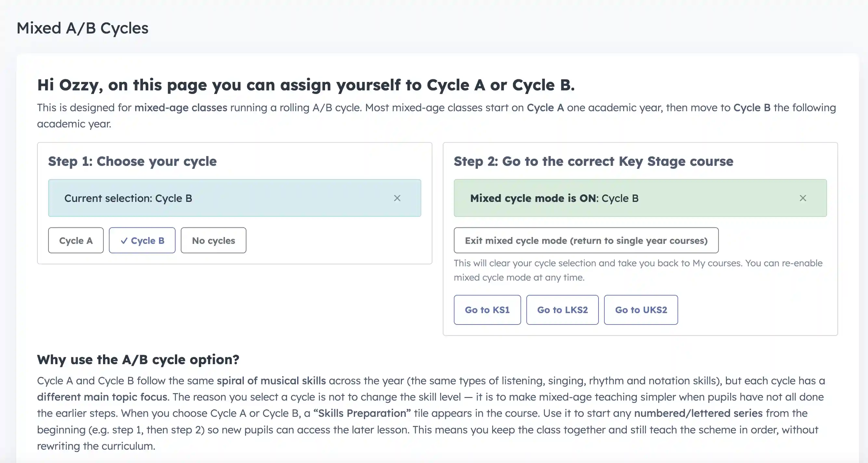
Task: Close the 'Mixed cycle mode is ON' banner
Action: 803,198
